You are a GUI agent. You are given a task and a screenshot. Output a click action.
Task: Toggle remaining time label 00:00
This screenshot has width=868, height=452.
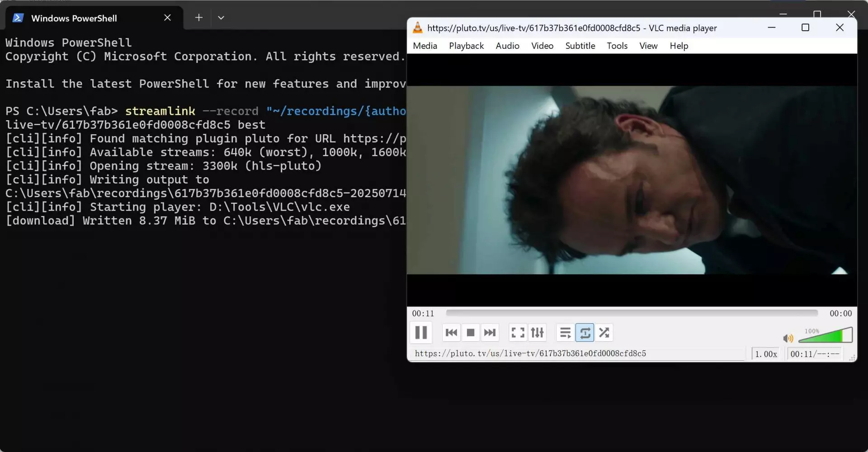point(840,313)
